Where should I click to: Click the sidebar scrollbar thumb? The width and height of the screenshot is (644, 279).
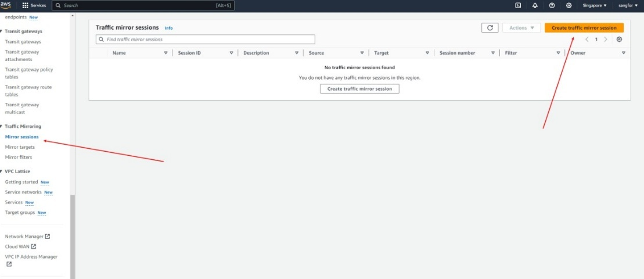pos(73,237)
